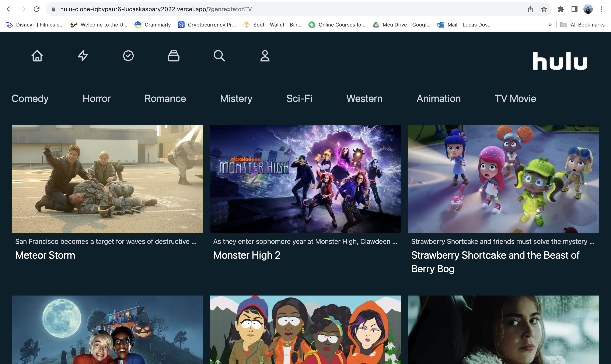Open the Trending lightning bolt icon
The height and width of the screenshot is (364, 611).
83,56
